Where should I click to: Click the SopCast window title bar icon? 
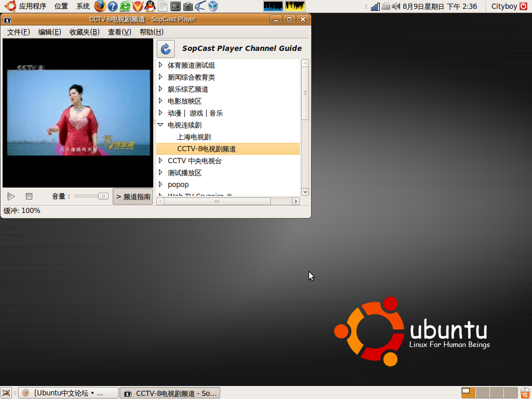tap(7, 20)
